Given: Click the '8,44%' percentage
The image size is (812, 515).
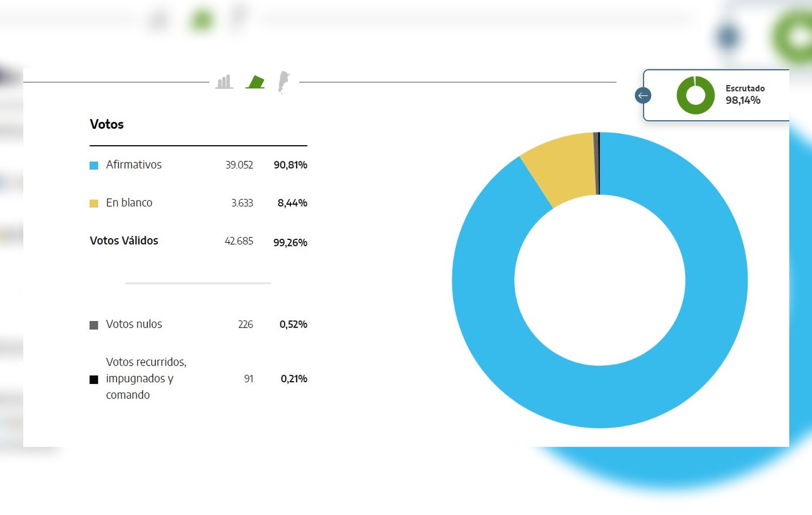Looking at the screenshot, I should (292, 203).
